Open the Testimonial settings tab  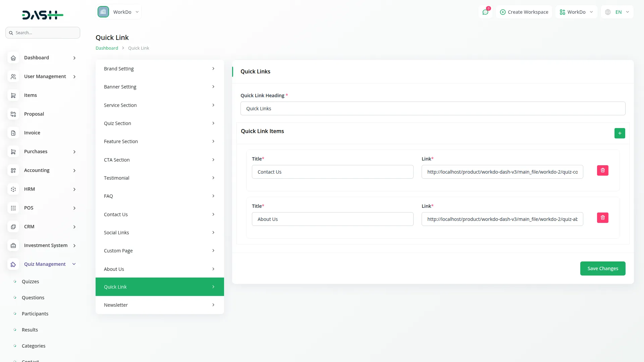pos(159,178)
